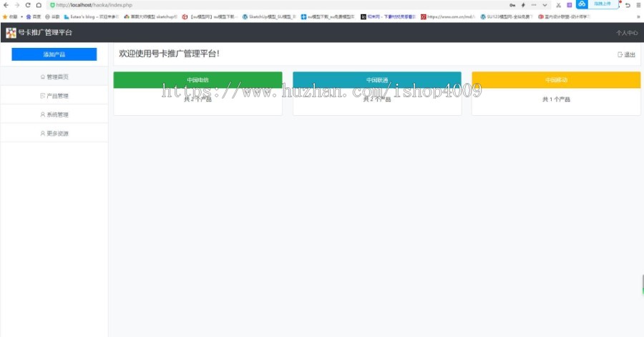Image resolution: width=644 pixels, height=337 pixels.
Task: Click the 收藏 star bookmark icon
Action: click(x=5, y=17)
